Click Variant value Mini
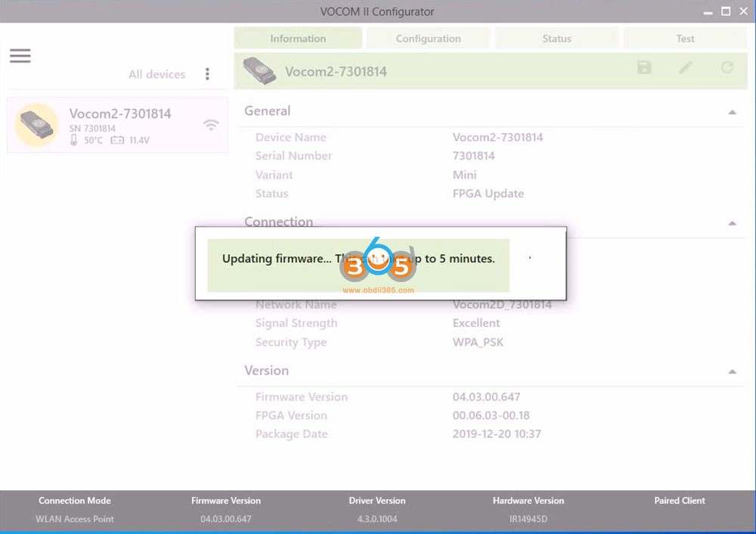The width and height of the screenshot is (756, 534). pyautogui.click(x=464, y=175)
